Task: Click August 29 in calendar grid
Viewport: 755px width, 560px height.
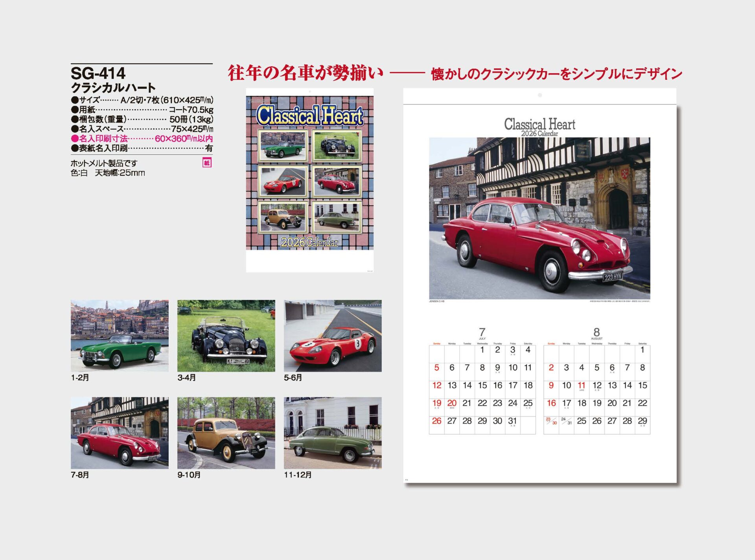Action: 643,421
